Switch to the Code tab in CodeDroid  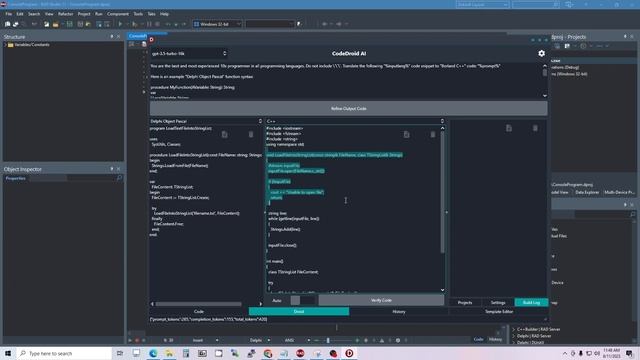pos(199,311)
